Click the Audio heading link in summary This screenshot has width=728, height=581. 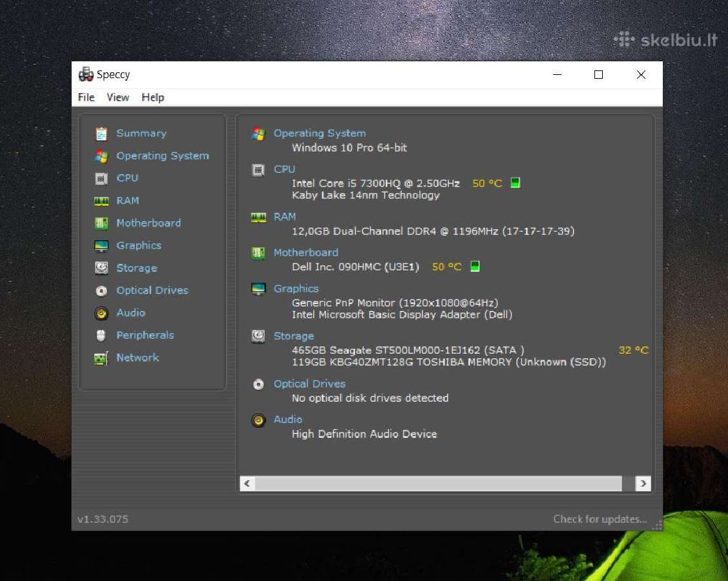tap(288, 420)
